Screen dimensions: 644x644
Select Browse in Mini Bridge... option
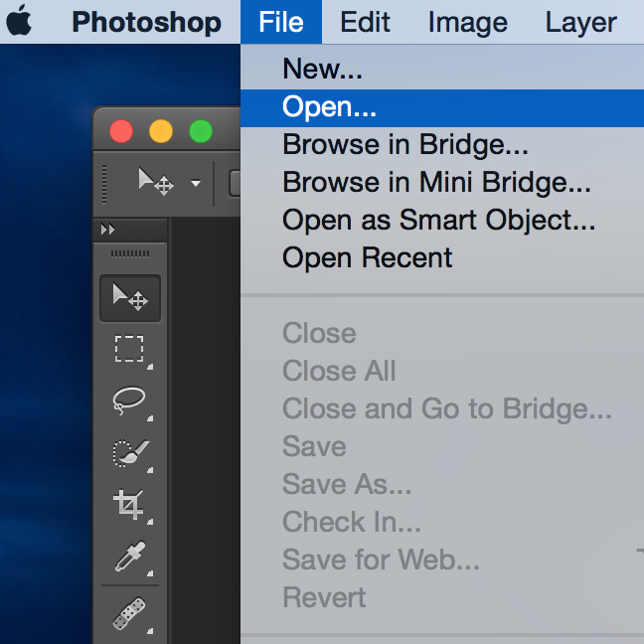pos(436,183)
